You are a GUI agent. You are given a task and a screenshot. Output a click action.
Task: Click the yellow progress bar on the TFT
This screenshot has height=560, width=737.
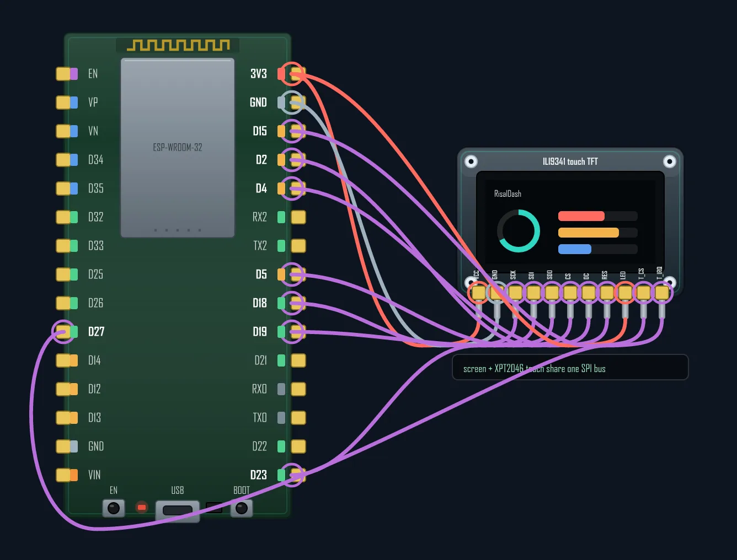pyautogui.click(x=589, y=233)
